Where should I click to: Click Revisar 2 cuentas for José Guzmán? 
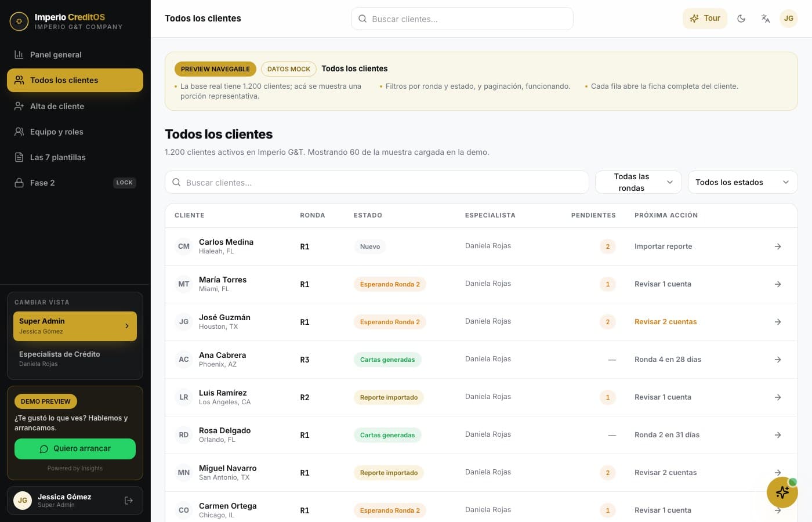coord(665,322)
